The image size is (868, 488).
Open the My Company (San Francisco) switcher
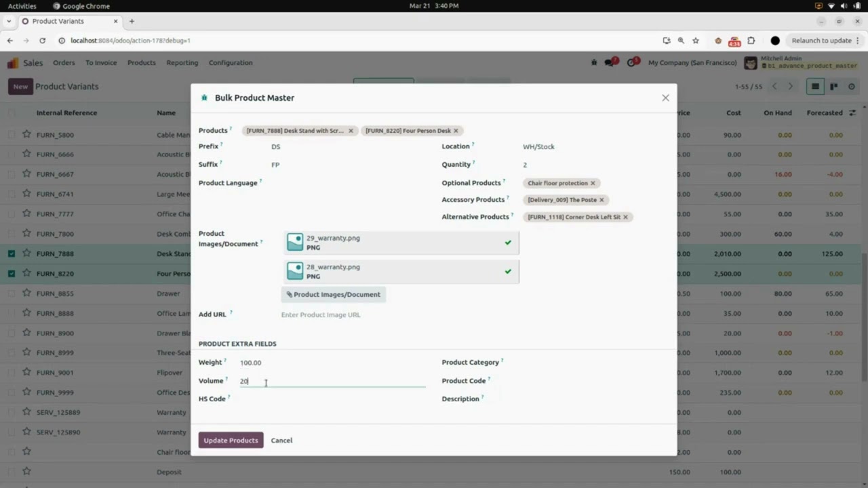tap(692, 62)
